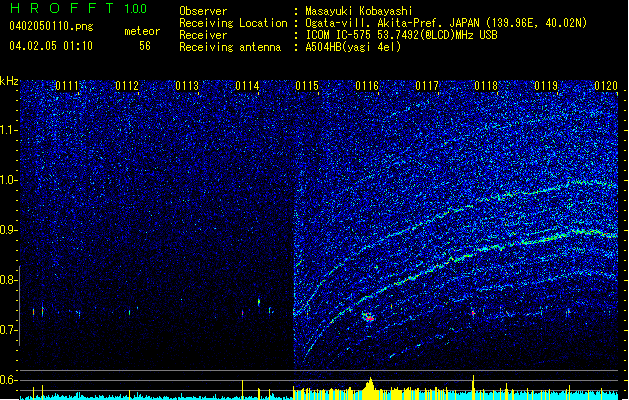This screenshot has width=629, height=400.
Task: Click the 0113 time marker
Action: pyautogui.click(x=187, y=86)
